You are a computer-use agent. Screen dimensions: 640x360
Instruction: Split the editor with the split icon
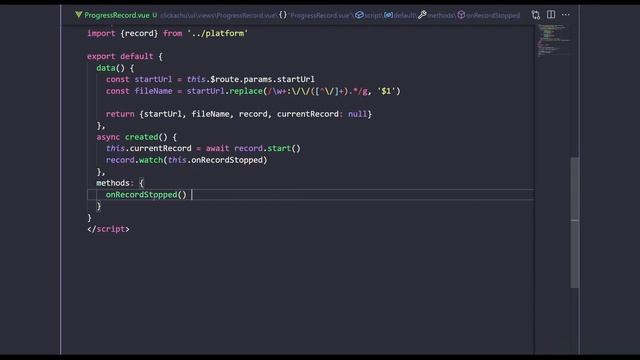(551, 15)
